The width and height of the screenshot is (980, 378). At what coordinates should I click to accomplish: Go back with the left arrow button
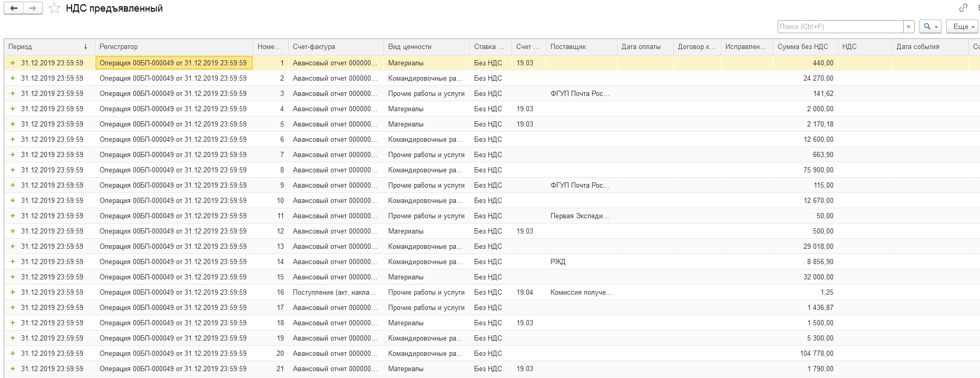click(14, 8)
